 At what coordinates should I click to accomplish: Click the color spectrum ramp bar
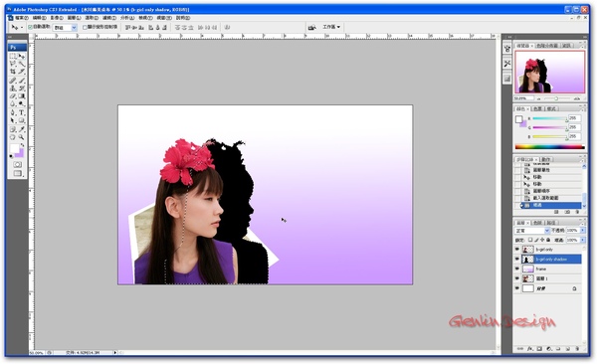[549, 147]
